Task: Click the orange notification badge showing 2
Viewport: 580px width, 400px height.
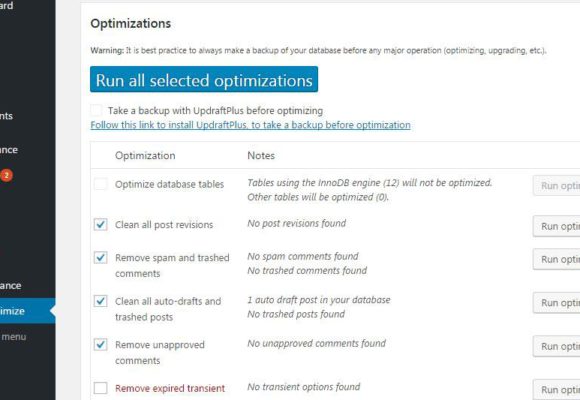Action: click(6, 175)
